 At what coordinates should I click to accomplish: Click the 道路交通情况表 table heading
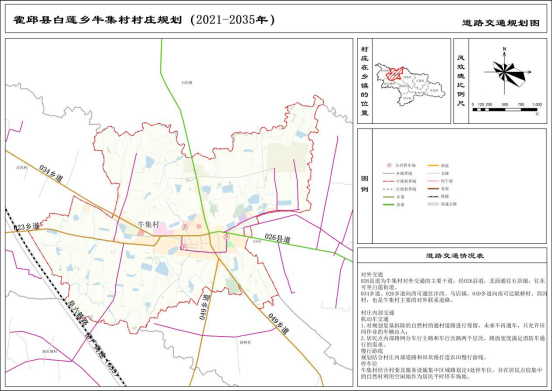coord(454,256)
